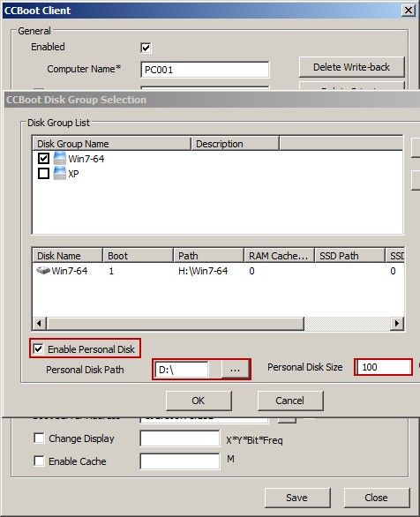Click the Enable Cache size field
The image size is (420, 517).
pos(180,461)
